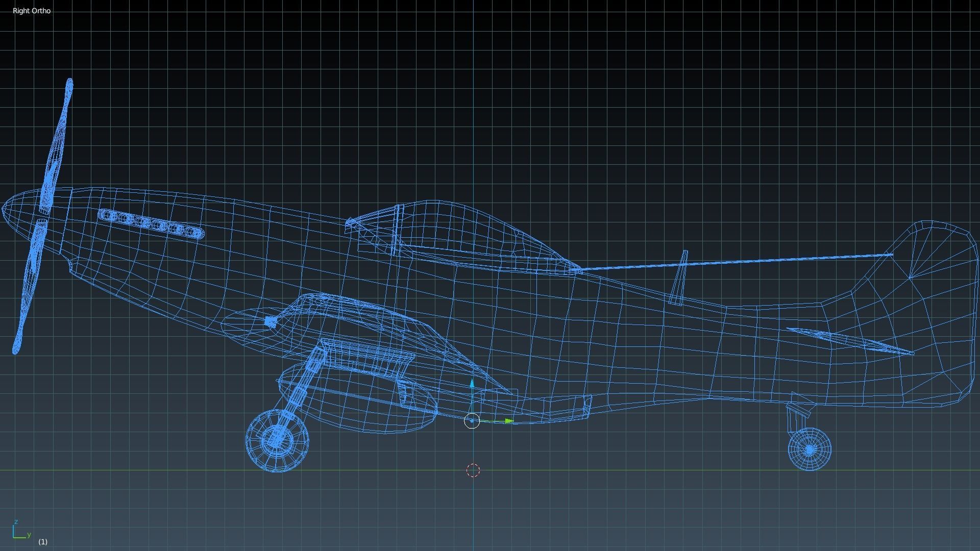Click the mini axis gizmo in the corner
Image resolution: width=980 pixels, height=551 pixels.
[x=21, y=530]
